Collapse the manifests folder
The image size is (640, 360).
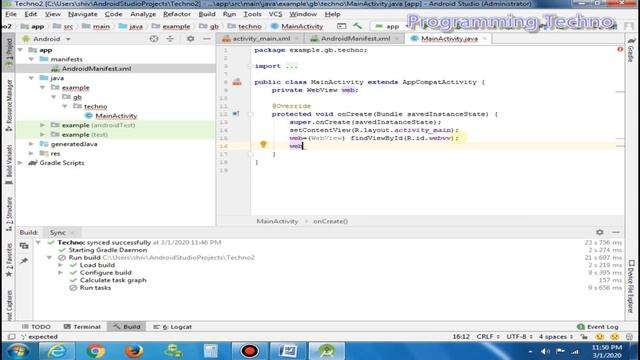click(x=31, y=59)
